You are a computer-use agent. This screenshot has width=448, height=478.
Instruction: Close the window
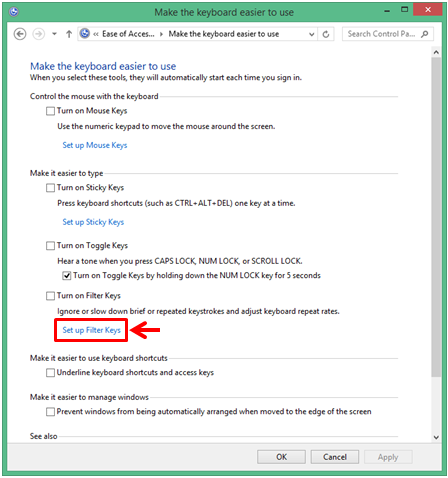(428, 10)
